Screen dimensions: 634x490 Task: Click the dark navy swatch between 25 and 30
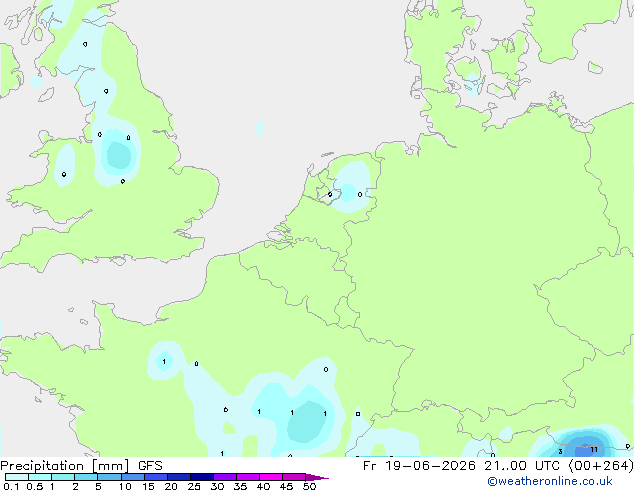(202, 477)
